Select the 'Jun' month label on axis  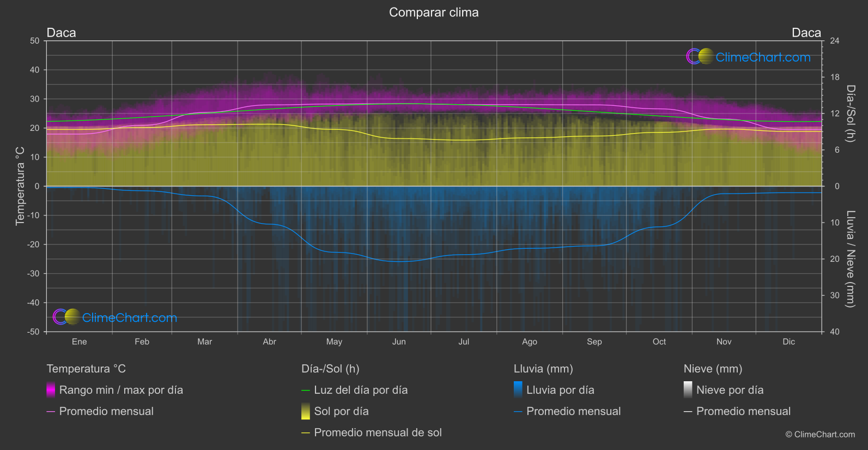tap(399, 341)
